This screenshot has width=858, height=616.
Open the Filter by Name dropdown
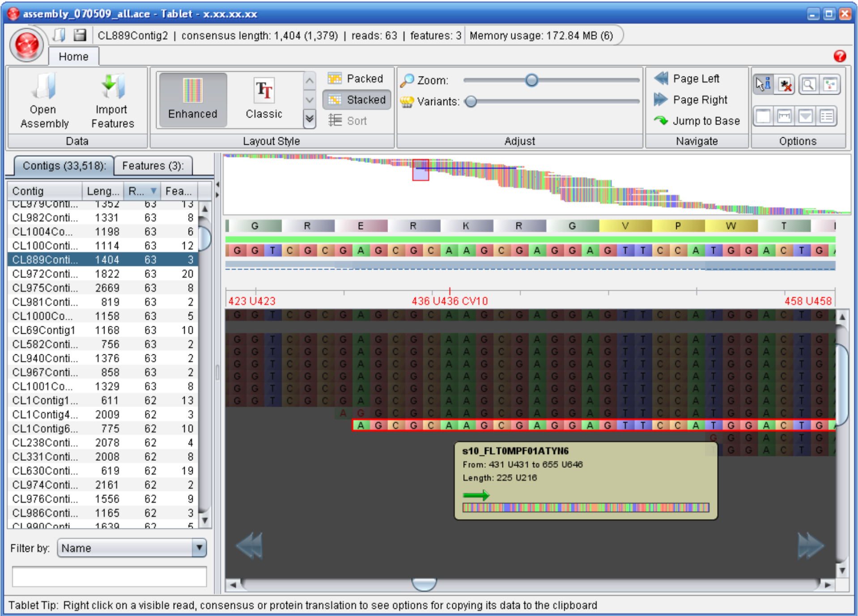click(x=199, y=548)
